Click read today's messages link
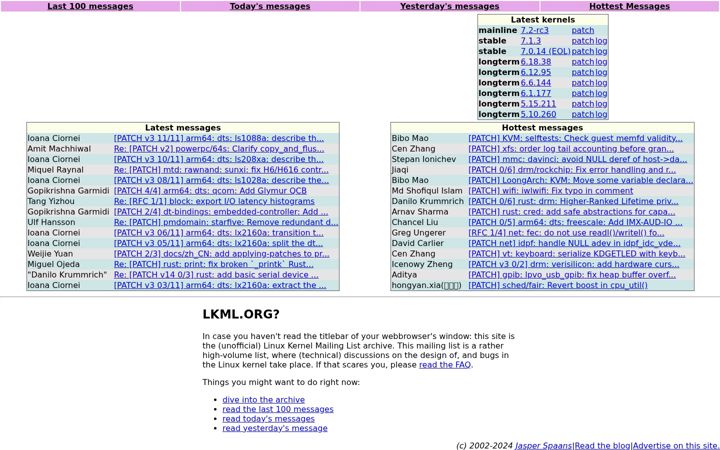This screenshot has width=720, height=450. [269, 419]
